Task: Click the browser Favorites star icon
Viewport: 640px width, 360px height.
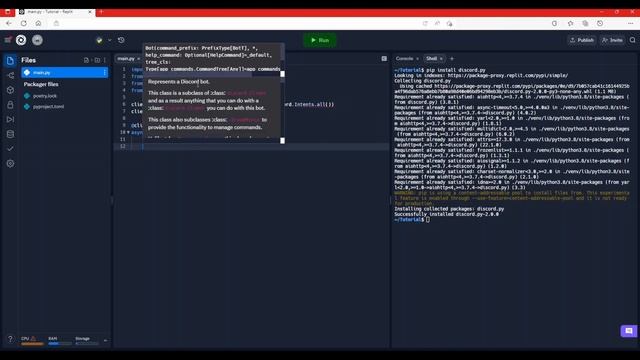Action: click(x=570, y=23)
